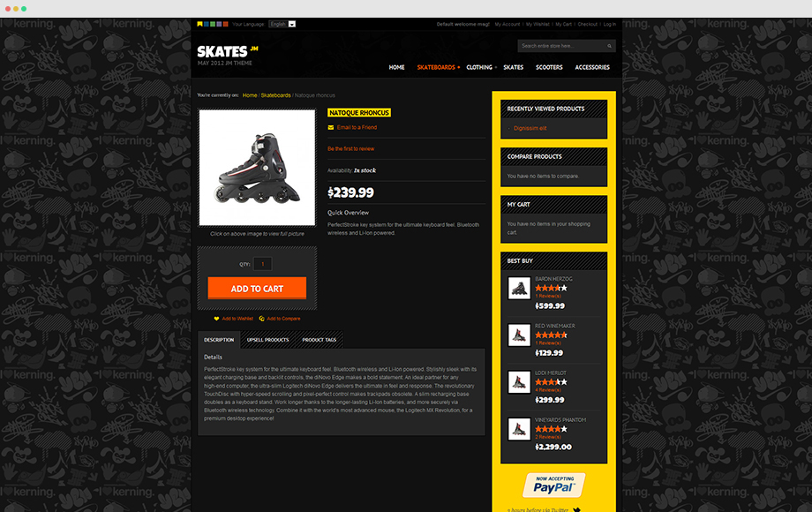Open the Be the first to review link
Image resolution: width=812 pixels, height=512 pixels.
pos(350,148)
